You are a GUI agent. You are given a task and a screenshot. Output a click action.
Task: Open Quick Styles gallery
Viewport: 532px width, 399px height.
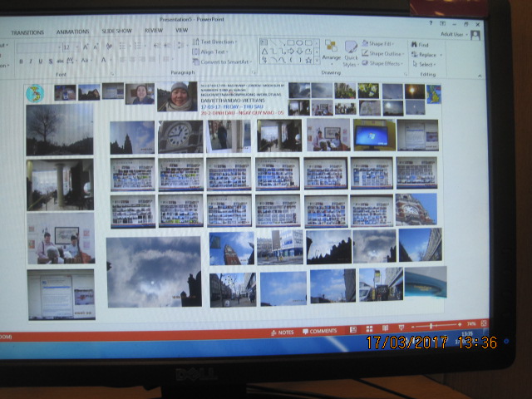point(351,53)
